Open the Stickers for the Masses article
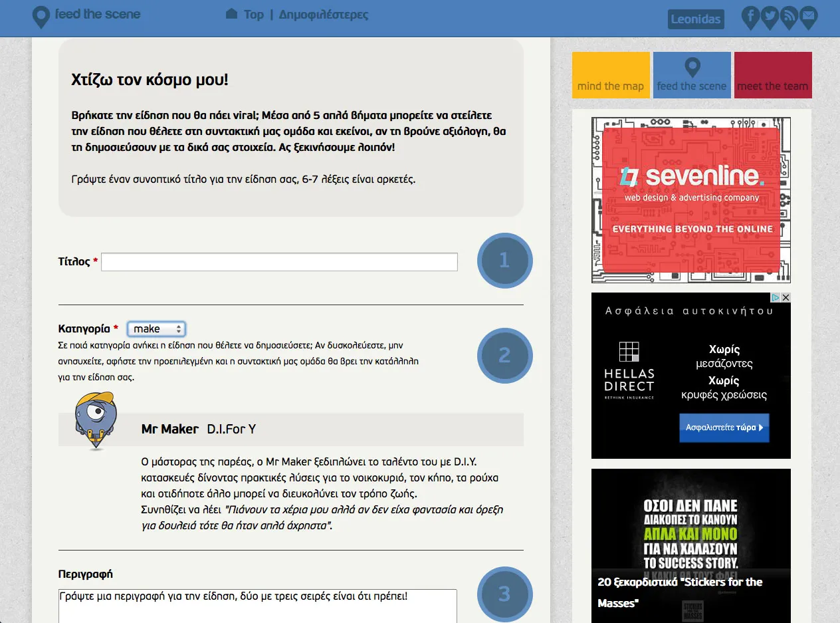840x623 pixels. [x=691, y=545]
